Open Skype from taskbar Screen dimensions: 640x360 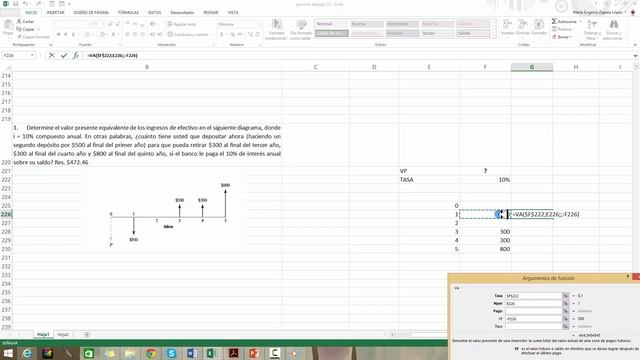pyautogui.click(x=171, y=353)
